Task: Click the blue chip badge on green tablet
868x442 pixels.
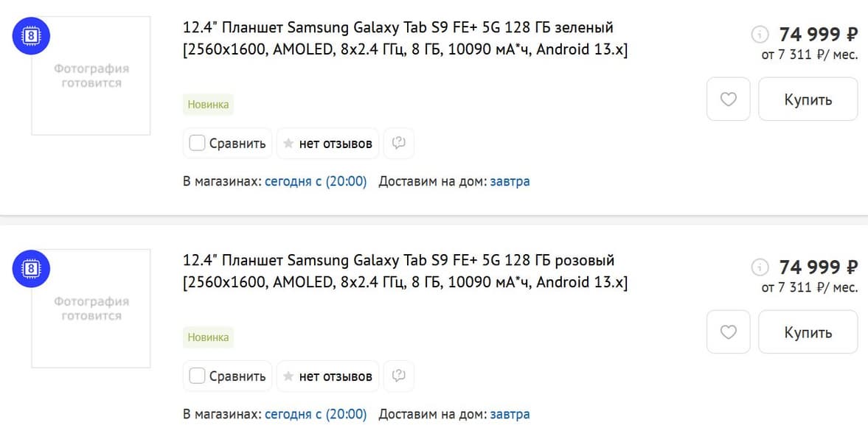Action: tap(31, 35)
